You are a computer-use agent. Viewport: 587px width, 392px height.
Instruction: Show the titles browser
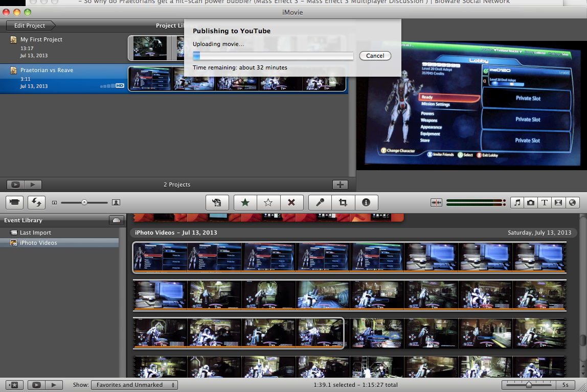(x=545, y=202)
